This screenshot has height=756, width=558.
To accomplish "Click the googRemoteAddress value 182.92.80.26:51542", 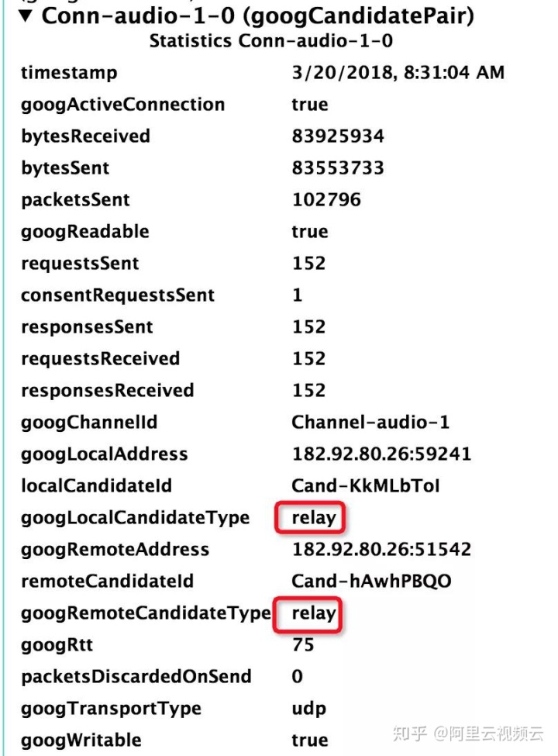I will 381,550.
